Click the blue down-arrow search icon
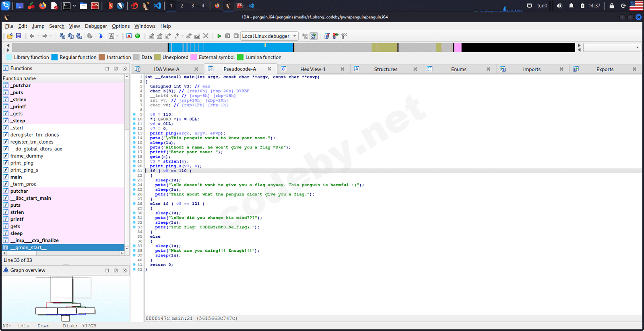Viewport: 644px width, 331px height. coord(101,36)
